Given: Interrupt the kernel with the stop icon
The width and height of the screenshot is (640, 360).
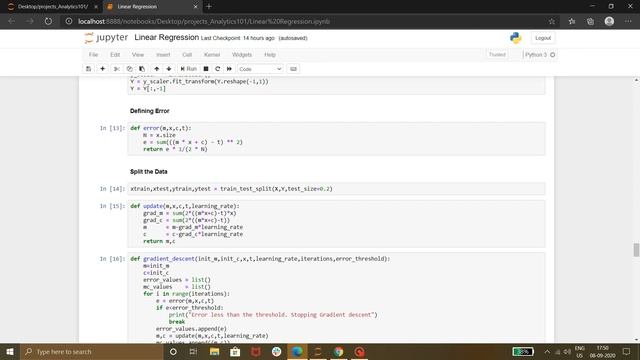Looking at the screenshot, I should tap(206, 69).
